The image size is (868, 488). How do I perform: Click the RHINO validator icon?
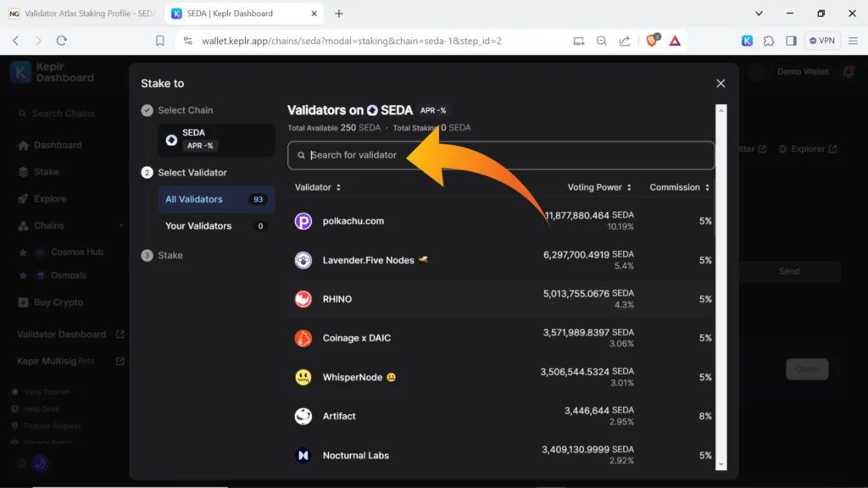click(x=303, y=299)
